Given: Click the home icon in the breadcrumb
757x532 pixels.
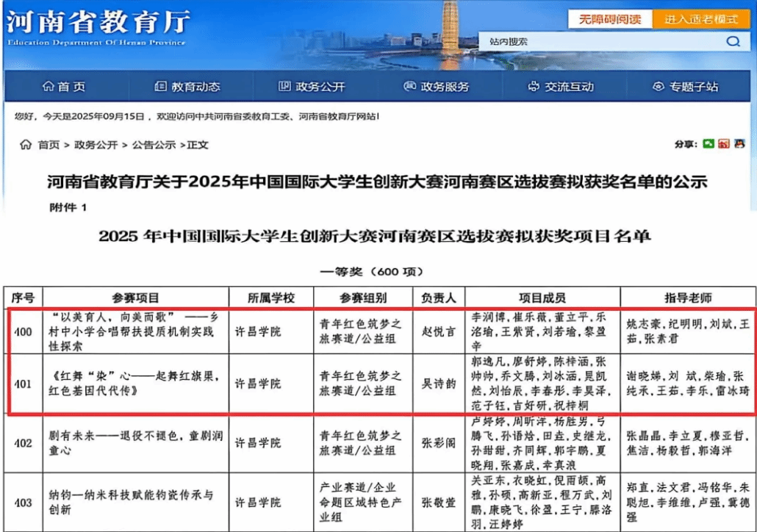Looking at the screenshot, I should (26, 145).
